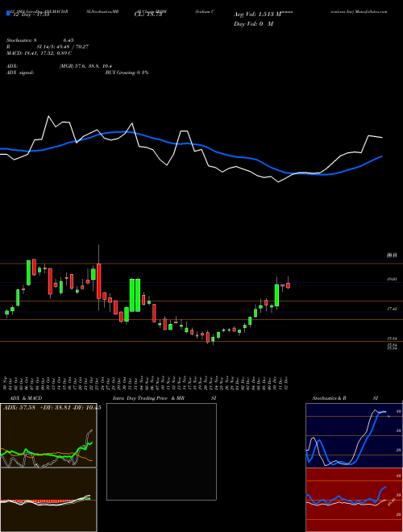The height and width of the screenshot is (532, 403).
Task: Click the 'Stochastics: 8 6.45' readout
Action: click(40, 40)
